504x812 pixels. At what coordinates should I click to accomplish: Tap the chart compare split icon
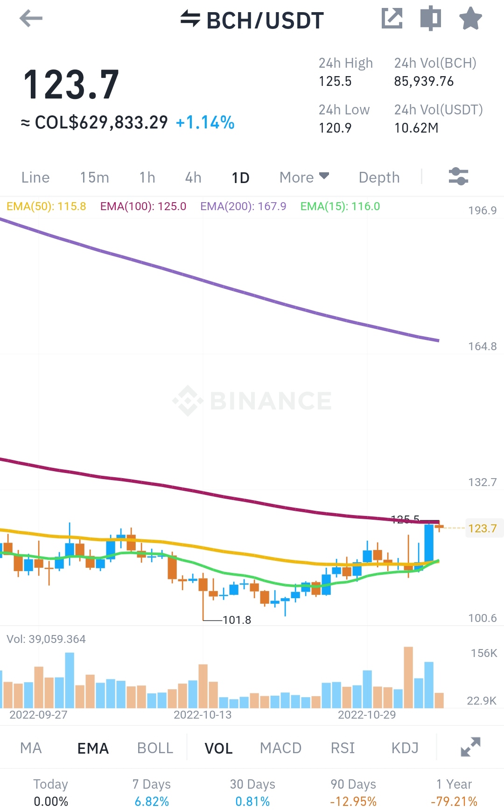(430, 19)
